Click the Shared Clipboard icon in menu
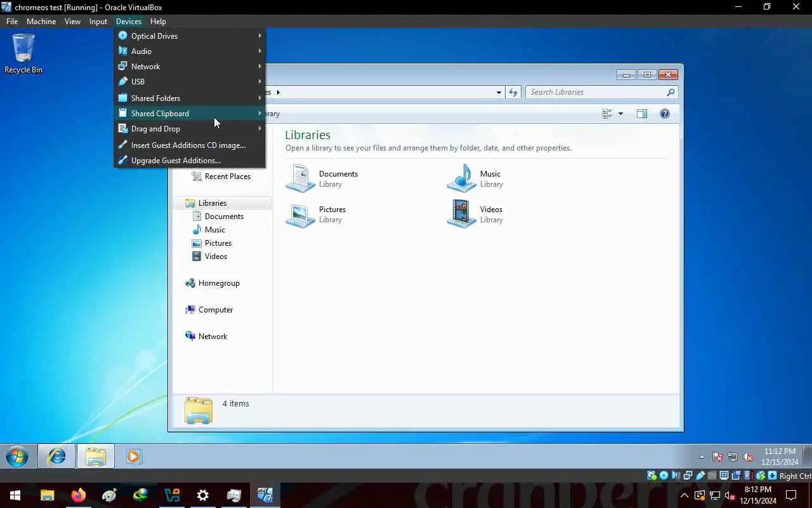 point(123,113)
